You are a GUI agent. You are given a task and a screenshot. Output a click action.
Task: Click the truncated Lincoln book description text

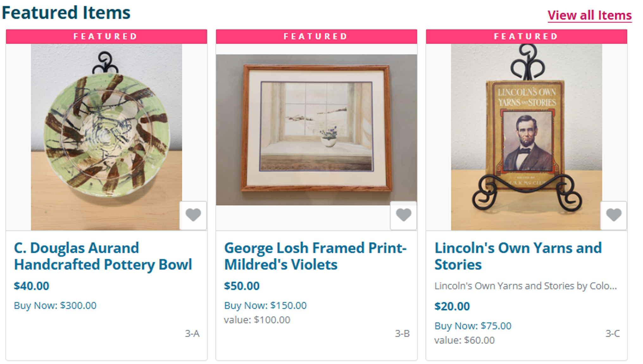pos(526,286)
